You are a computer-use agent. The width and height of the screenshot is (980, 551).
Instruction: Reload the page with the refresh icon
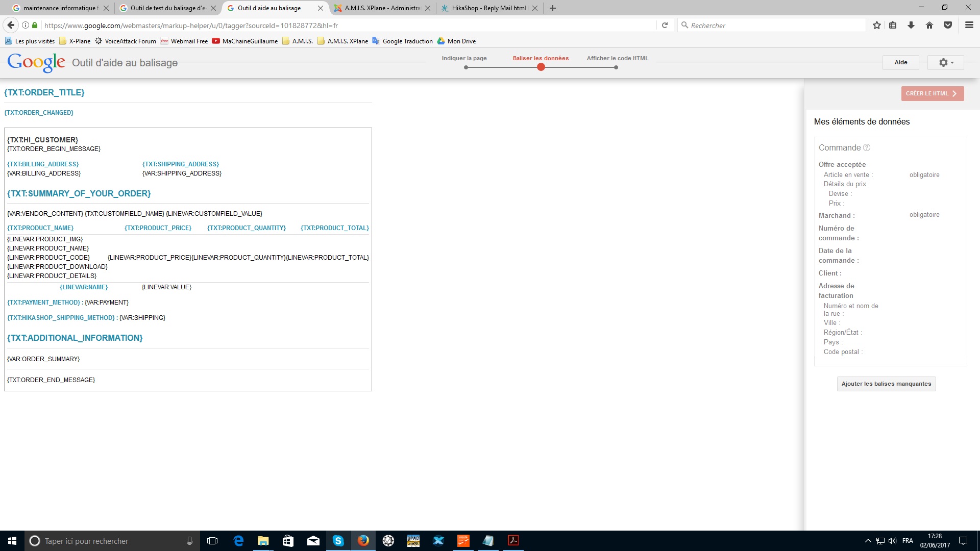pyautogui.click(x=665, y=25)
